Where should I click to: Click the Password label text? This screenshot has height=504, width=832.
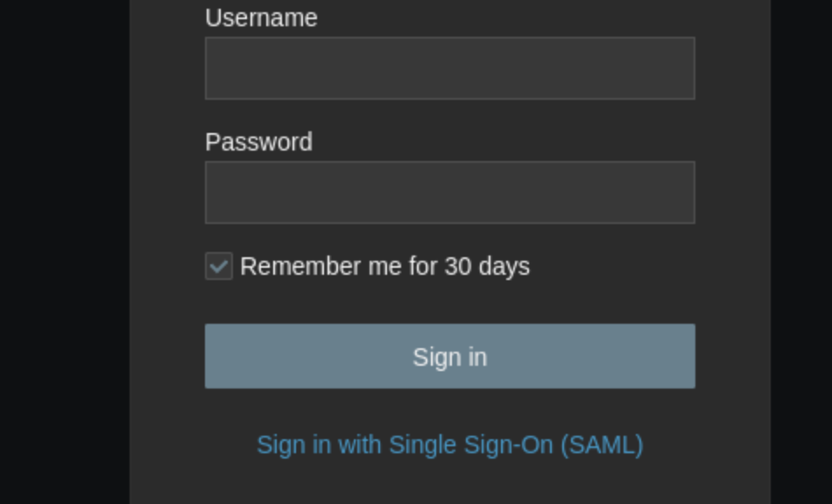click(x=258, y=142)
